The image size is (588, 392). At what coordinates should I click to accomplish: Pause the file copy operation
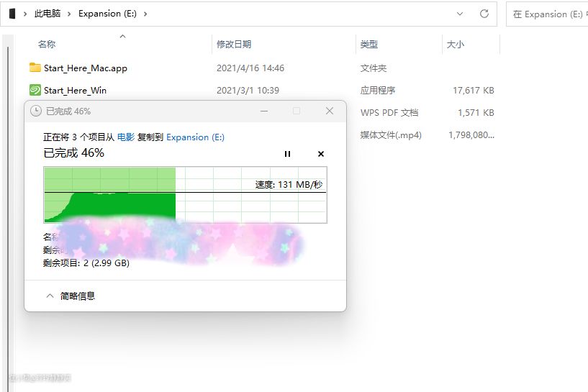tap(288, 154)
